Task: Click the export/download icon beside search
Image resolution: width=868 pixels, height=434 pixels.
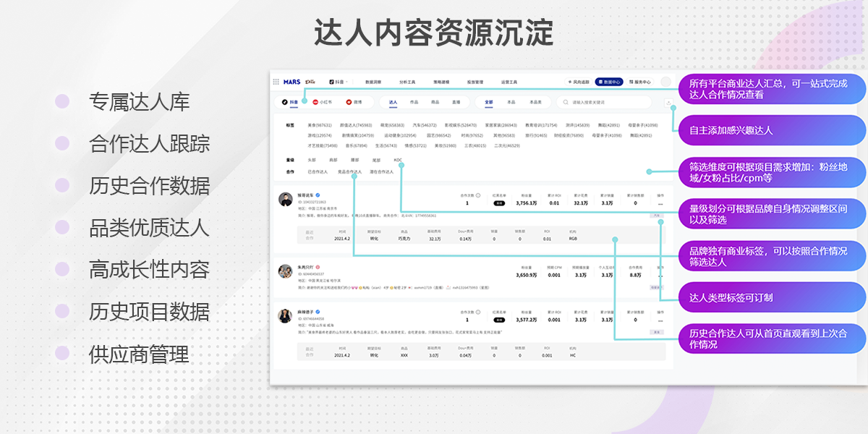Action: coord(669,103)
